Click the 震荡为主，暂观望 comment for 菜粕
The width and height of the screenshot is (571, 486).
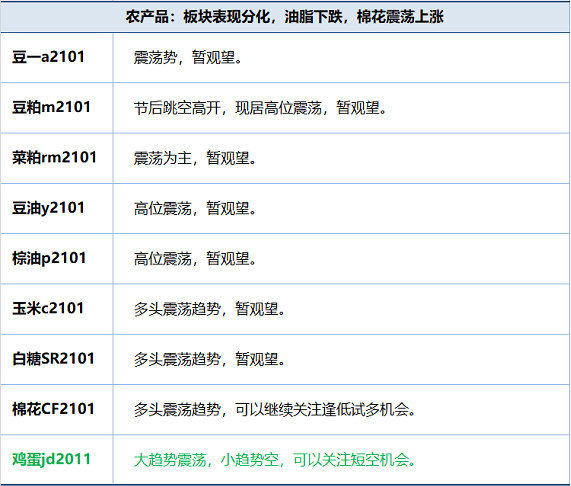click(x=195, y=158)
